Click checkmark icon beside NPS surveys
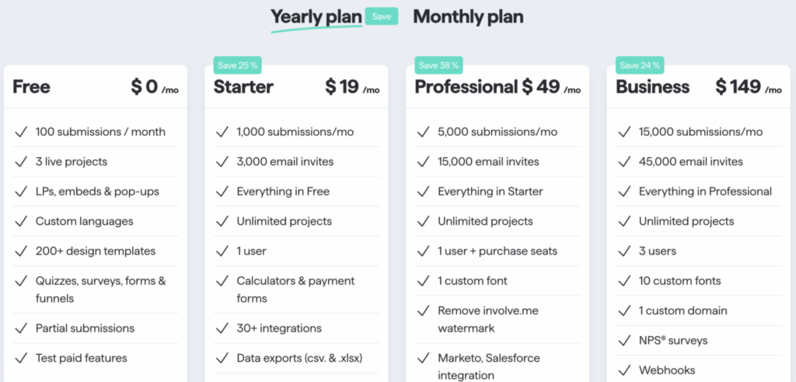This screenshot has height=382, width=796. (624, 340)
